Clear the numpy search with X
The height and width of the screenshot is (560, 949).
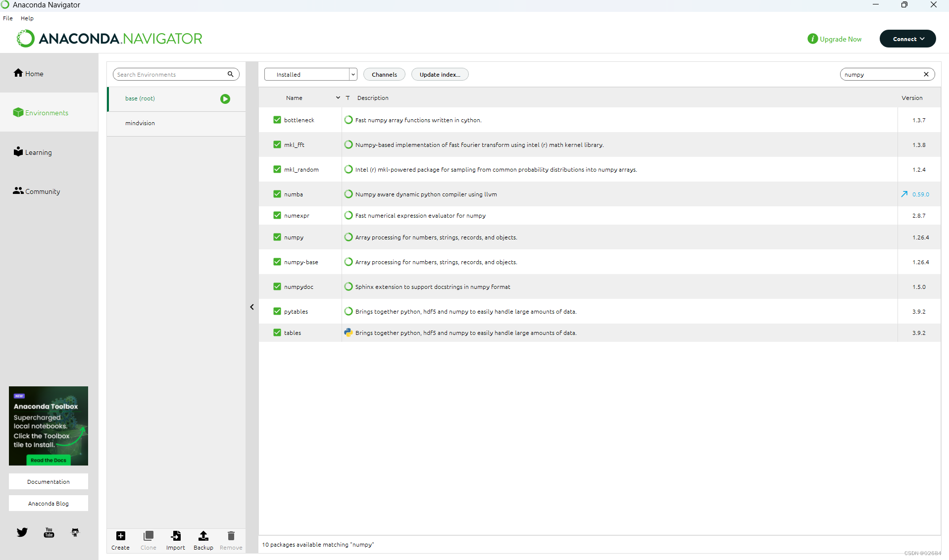click(x=926, y=74)
